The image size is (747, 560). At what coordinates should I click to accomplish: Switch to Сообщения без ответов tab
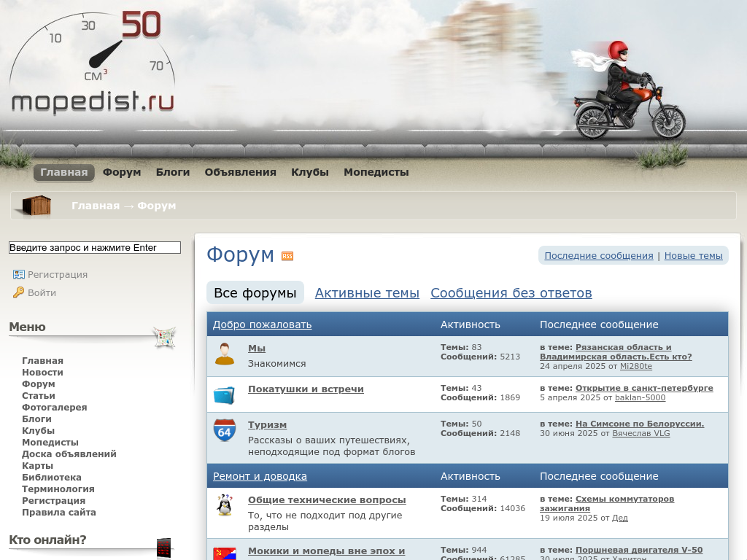point(511,293)
